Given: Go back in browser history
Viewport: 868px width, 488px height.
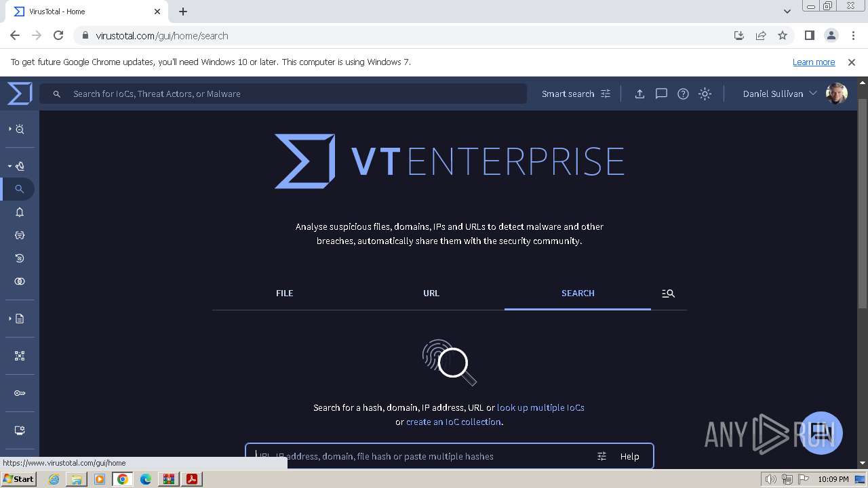Looking at the screenshot, I should (15, 35).
